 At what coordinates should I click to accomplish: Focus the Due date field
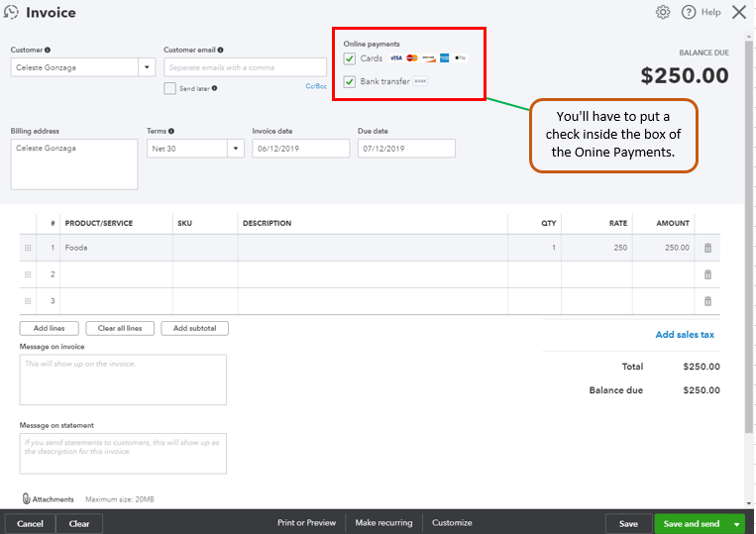coord(406,149)
